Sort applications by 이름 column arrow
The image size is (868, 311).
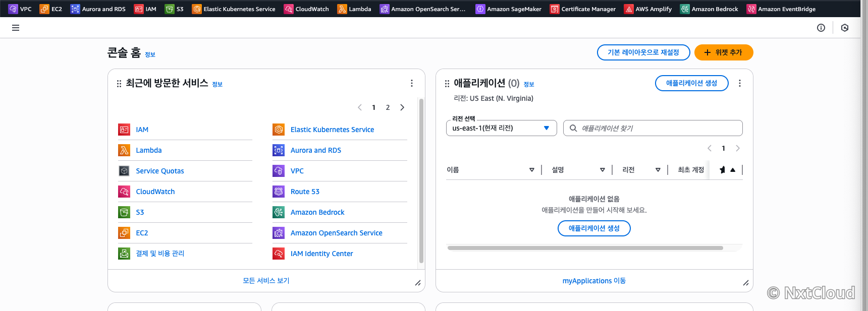532,170
